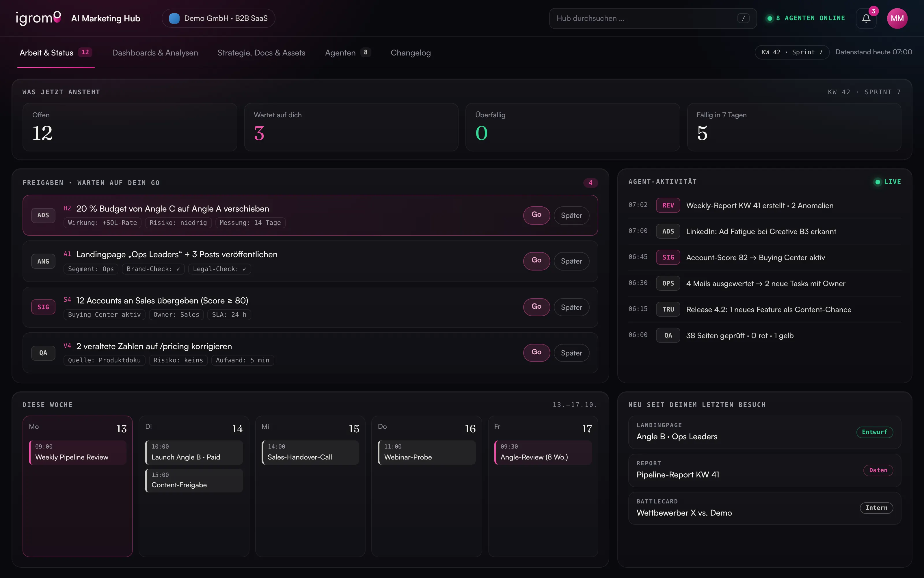
Task: Switch to Arbeit & Status tab
Action: point(56,53)
